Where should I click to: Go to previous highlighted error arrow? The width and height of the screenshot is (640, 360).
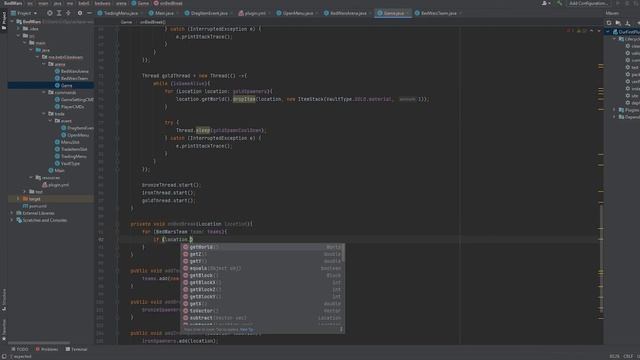coord(591,31)
